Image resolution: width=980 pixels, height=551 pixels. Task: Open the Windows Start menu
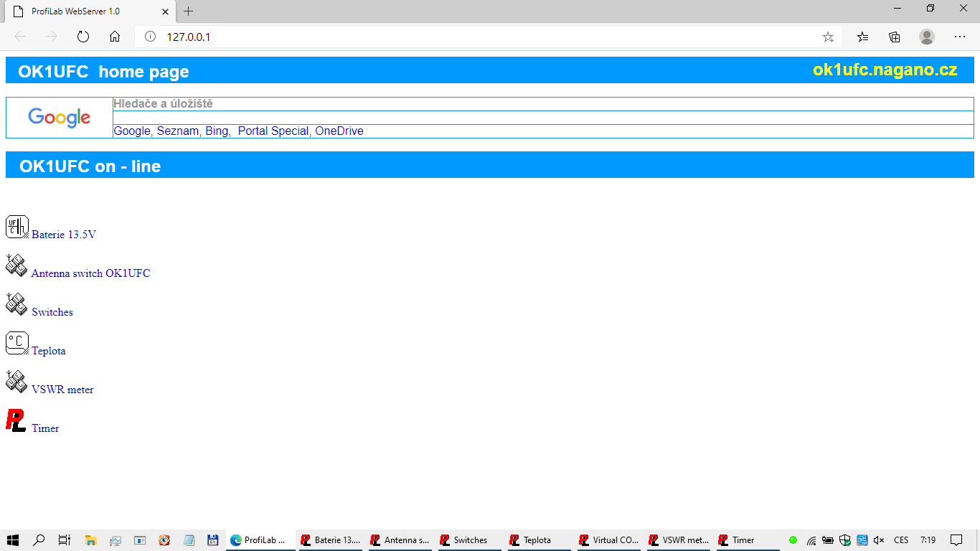[x=12, y=540]
